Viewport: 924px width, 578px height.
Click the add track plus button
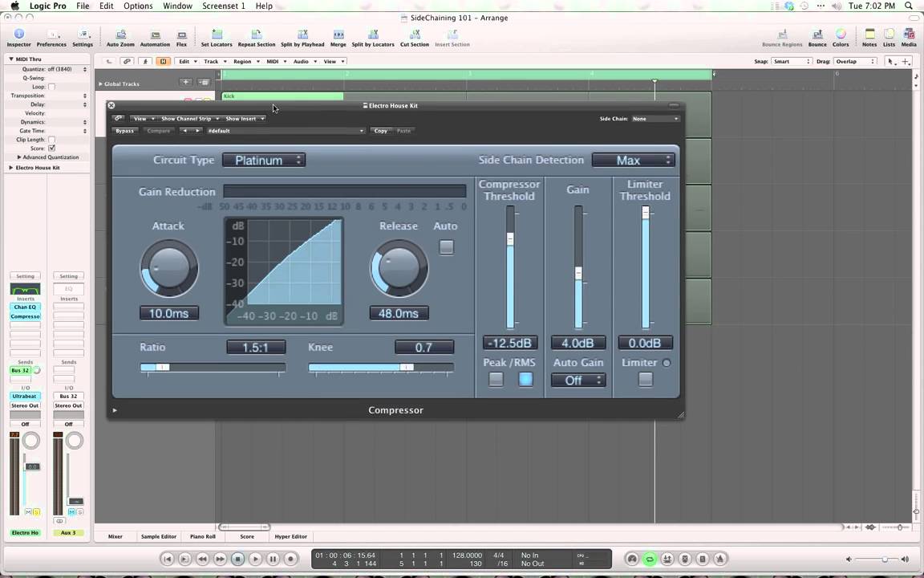185,83
